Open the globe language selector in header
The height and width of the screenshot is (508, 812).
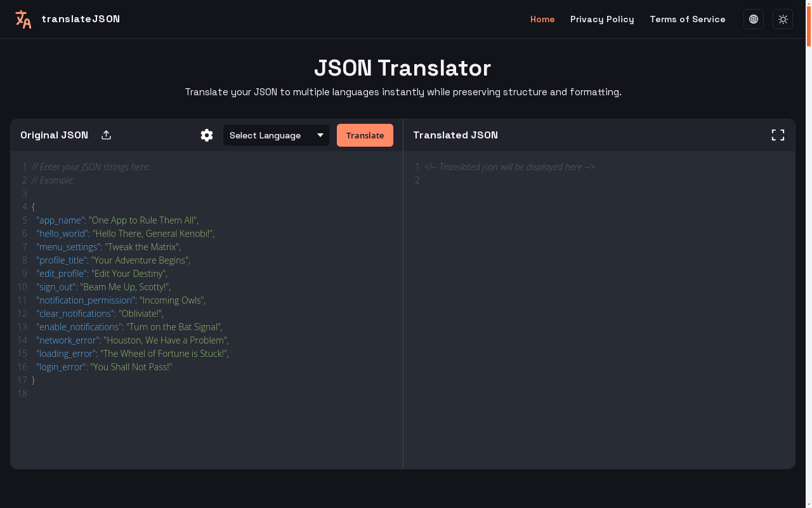754,19
